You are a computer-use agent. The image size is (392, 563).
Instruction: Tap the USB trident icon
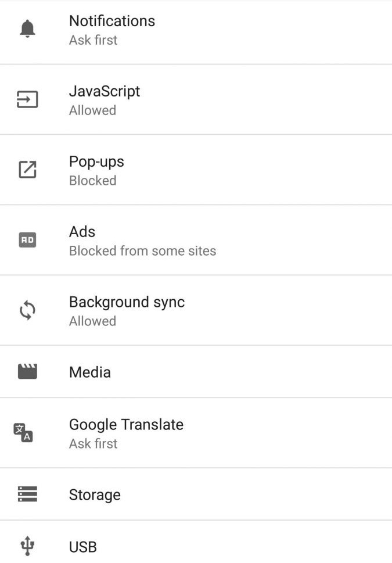tap(27, 546)
